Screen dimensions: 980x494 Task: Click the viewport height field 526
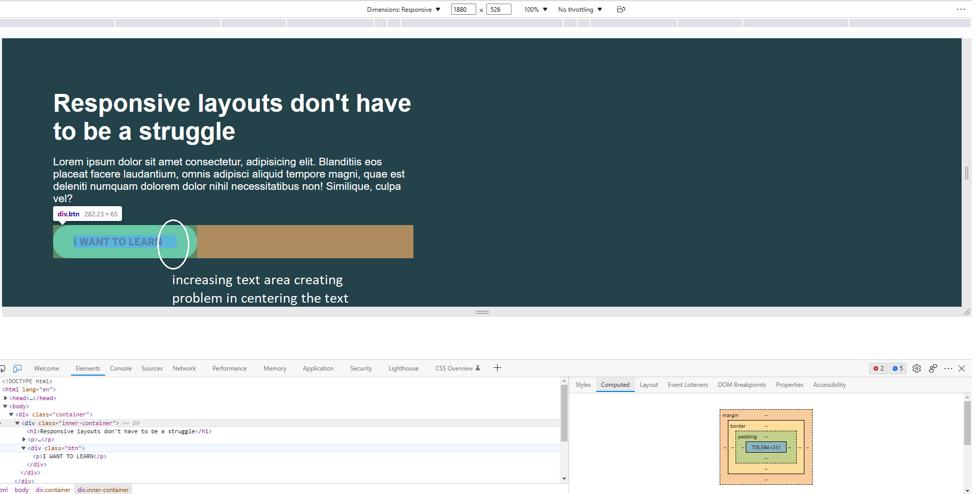pyautogui.click(x=499, y=10)
